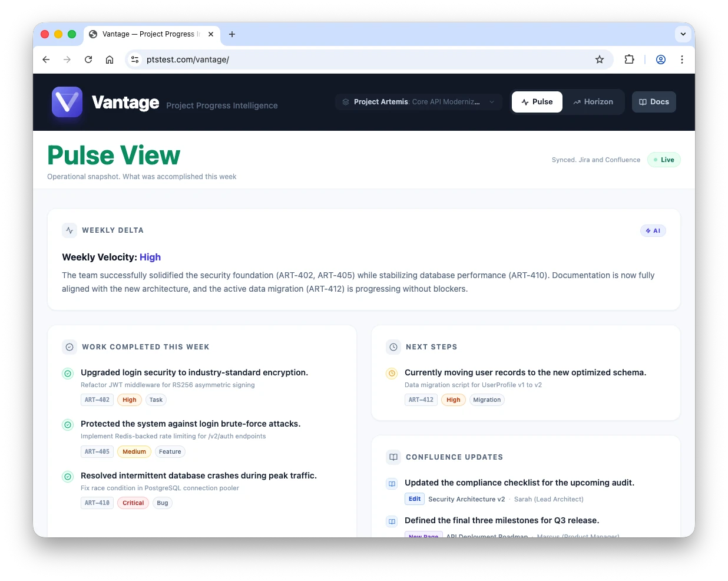Switch to the Horizon view
Viewport: 728px width, 581px height.
click(x=593, y=102)
